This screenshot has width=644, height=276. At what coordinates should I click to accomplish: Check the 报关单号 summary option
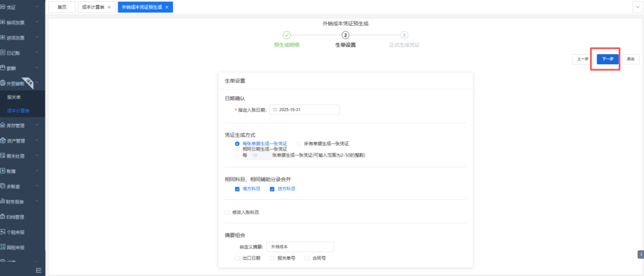[x=272, y=258]
